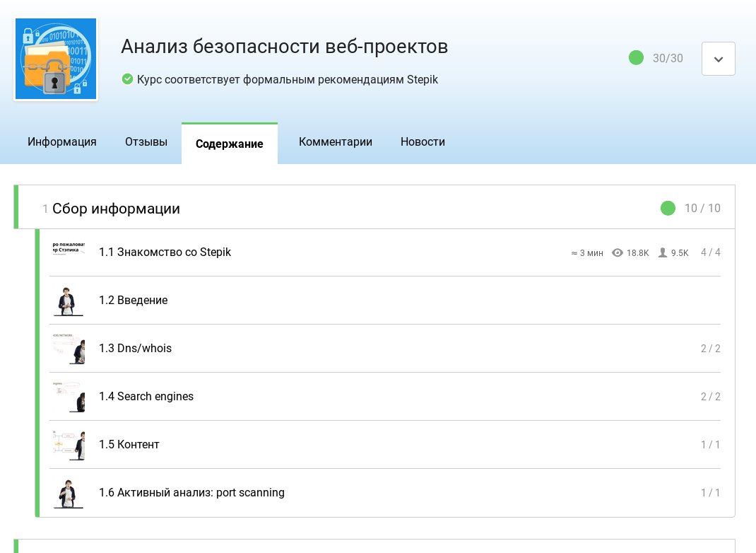Click the course title "Анализ безопасности веб-проектов"
This screenshot has width=756, height=553.
click(x=285, y=47)
